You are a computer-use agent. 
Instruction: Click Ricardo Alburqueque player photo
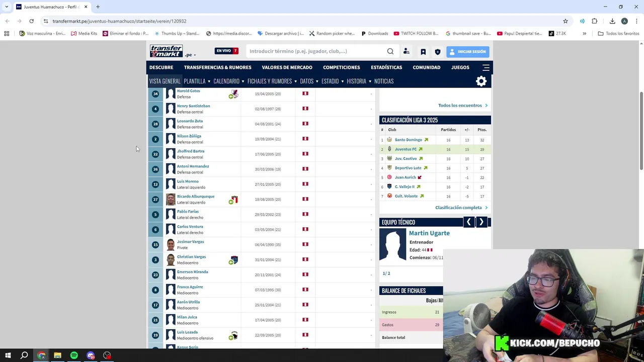171,200
